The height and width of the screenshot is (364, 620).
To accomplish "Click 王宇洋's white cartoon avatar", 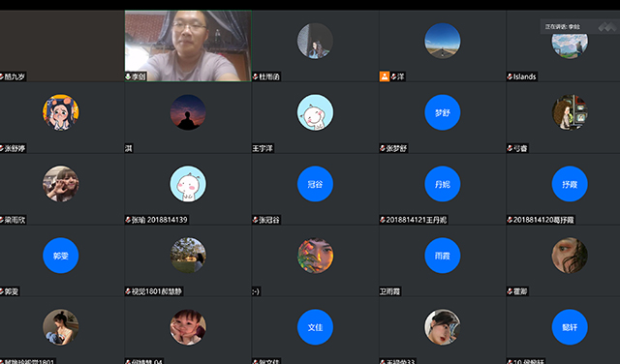I will (x=315, y=112).
